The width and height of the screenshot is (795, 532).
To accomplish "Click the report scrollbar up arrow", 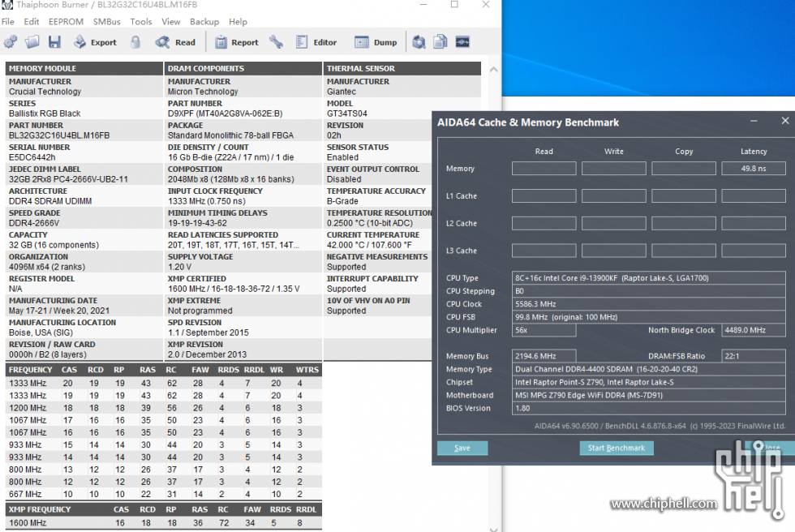I will pyautogui.click(x=493, y=70).
